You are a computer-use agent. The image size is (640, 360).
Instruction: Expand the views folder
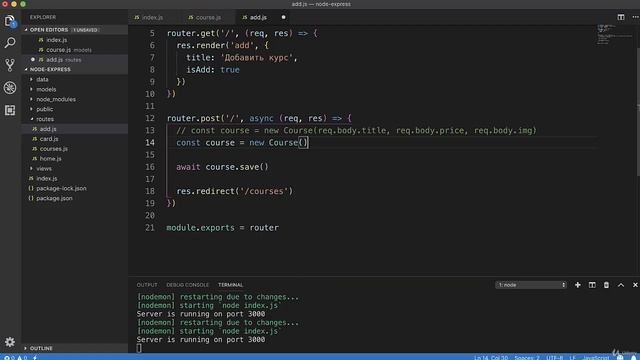pyautogui.click(x=44, y=169)
